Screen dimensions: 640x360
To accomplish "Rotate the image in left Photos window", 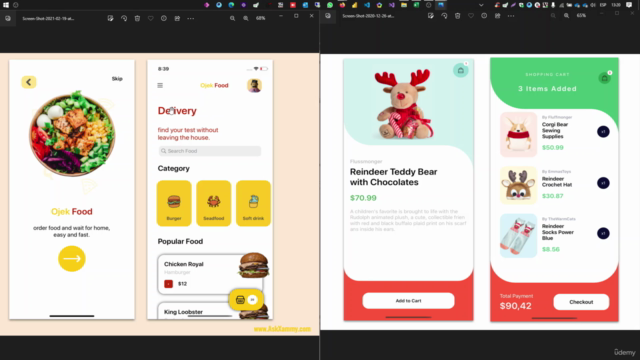I will point(124,18).
